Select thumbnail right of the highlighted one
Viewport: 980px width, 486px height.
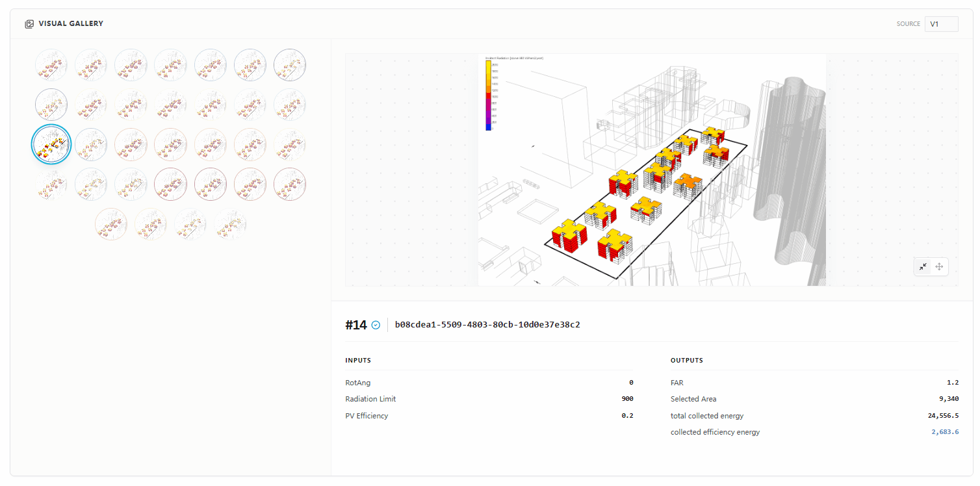point(91,144)
